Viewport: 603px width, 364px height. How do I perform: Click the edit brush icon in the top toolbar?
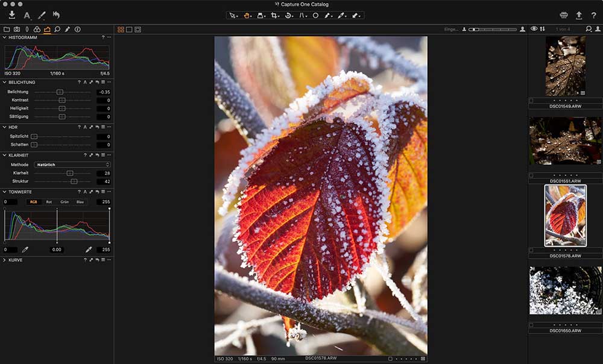(x=41, y=16)
